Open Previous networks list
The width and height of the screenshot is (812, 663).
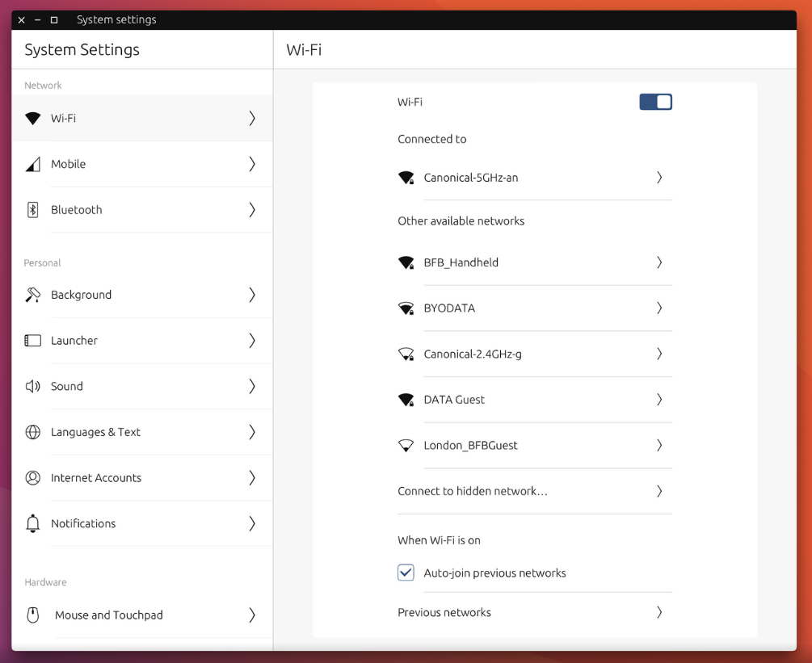point(535,612)
